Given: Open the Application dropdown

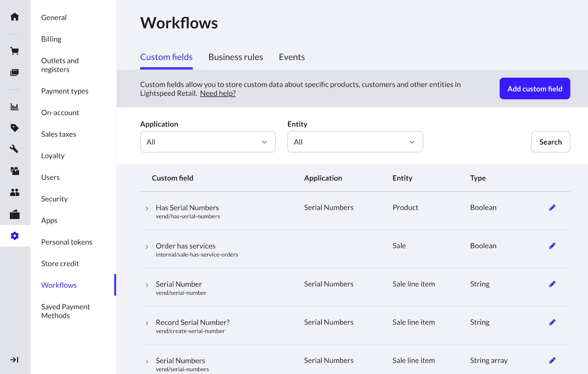Looking at the screenshot, I should (x=207, y=142).
